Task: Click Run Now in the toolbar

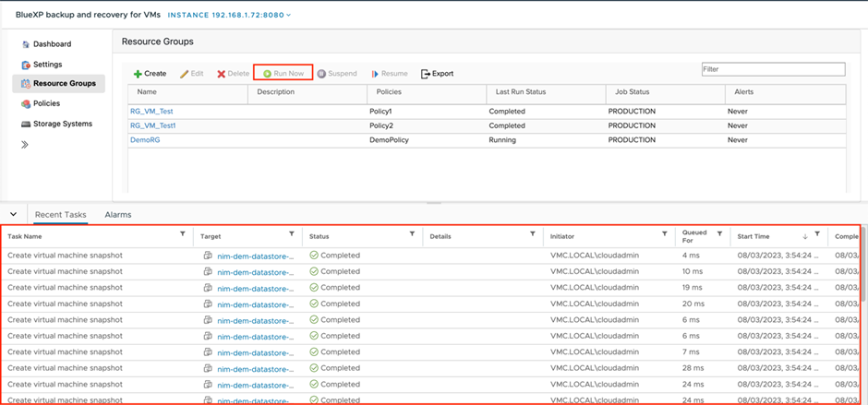Action: pyautogui.click(x=283, y=73)
